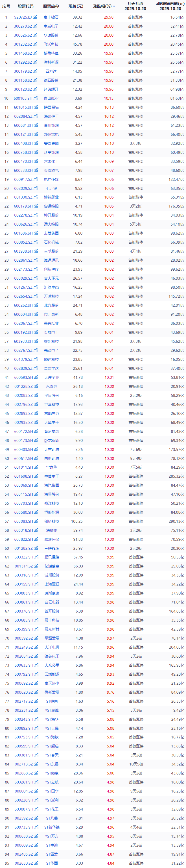Open chart icon beside 600403.SH
Viewport: 186px width, 868px height.
click(x=36, y=449)
